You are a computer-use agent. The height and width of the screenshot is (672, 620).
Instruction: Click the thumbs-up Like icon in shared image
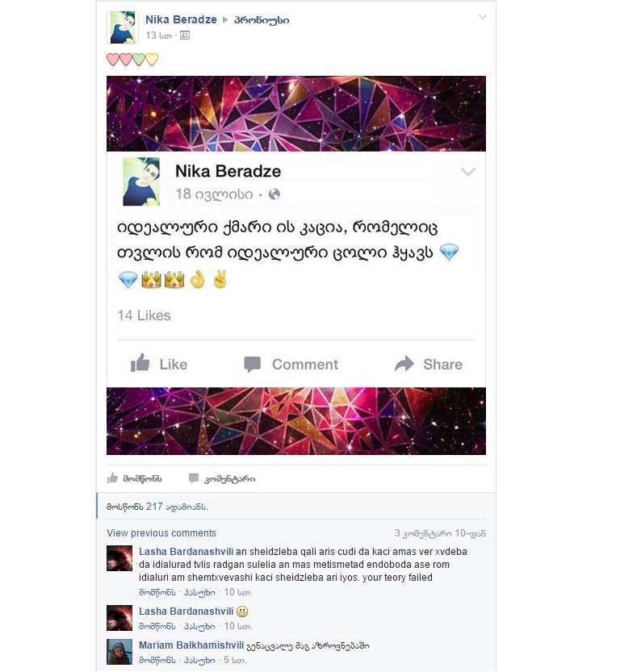(140, 363)
